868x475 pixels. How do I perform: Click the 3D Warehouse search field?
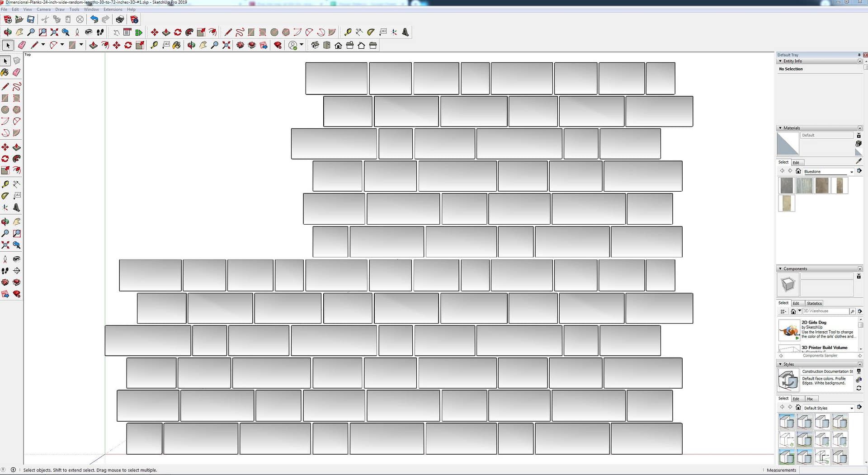click(x=825, y=311)
